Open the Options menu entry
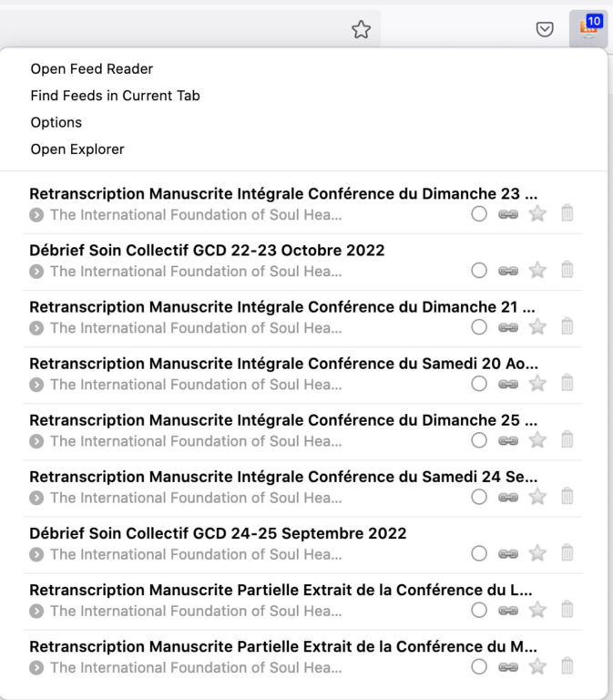 point(56,122)
